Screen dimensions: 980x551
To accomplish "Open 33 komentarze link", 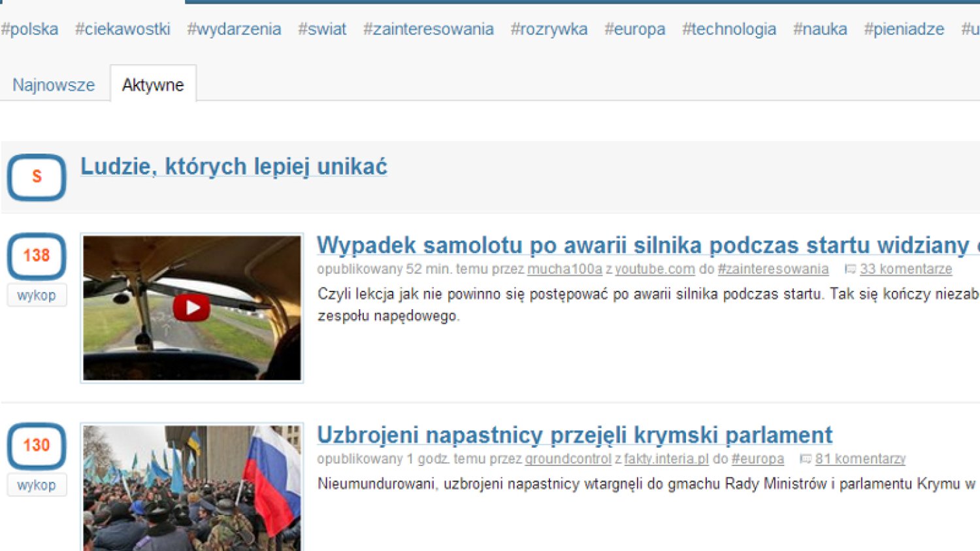I will [x=906, y=269].
